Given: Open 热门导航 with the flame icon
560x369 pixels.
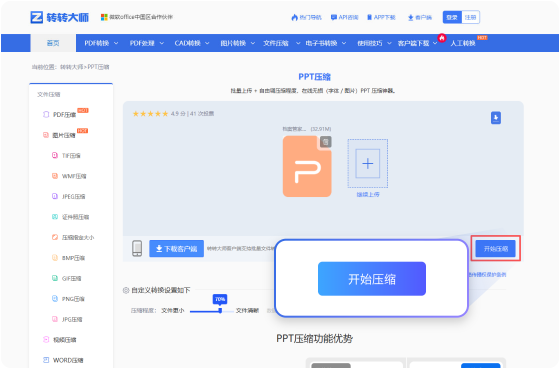Looking at the screenshot, I should click(306, 17).
